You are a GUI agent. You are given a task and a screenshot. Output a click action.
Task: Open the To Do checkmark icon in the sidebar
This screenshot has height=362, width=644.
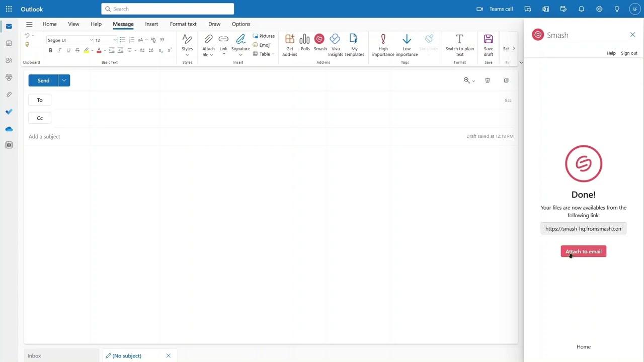point(9,112)
